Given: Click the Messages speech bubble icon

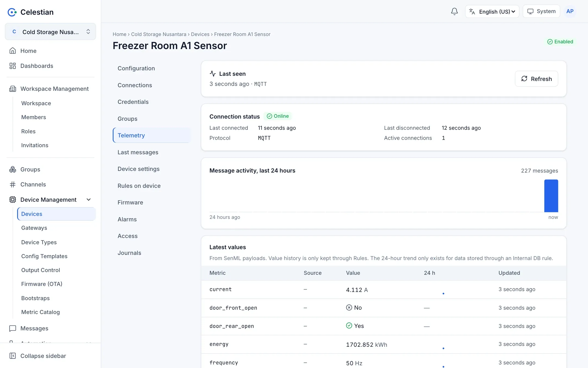Looking at the screenshot, I should click(x=13, y=328).
